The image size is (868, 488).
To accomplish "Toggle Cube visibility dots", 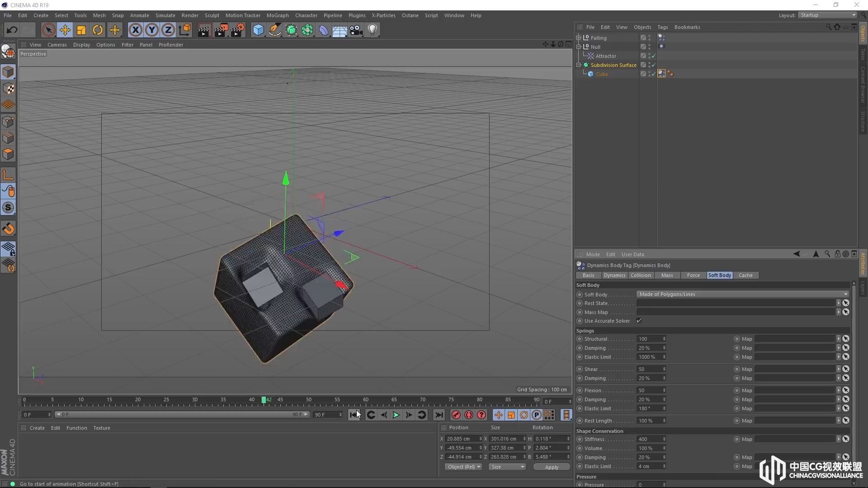I will click(650, 74).
